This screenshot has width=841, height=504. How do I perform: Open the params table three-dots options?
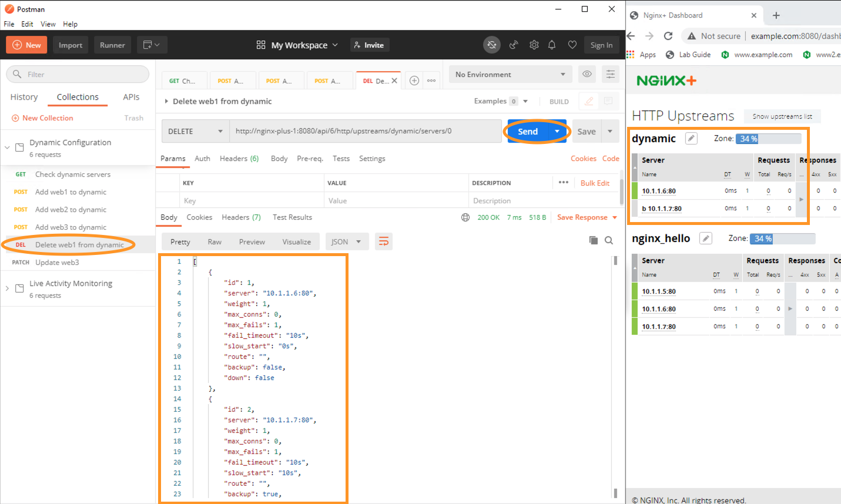564,183
